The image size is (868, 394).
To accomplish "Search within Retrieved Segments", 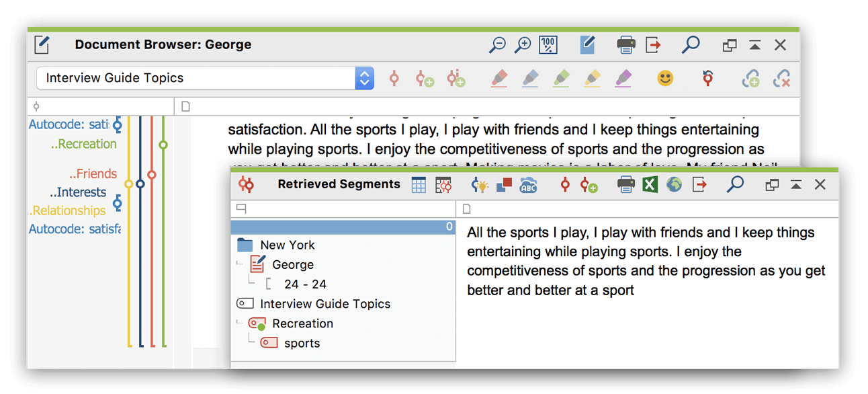I will click(x=735, y=184).
